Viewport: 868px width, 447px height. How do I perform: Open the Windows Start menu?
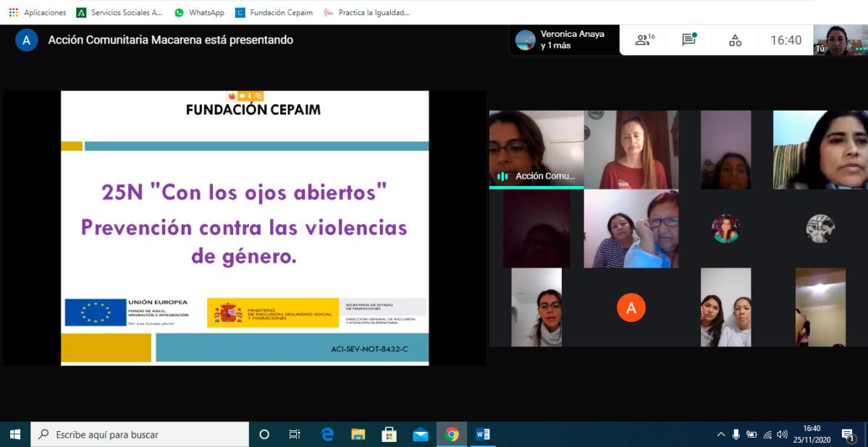15,434
